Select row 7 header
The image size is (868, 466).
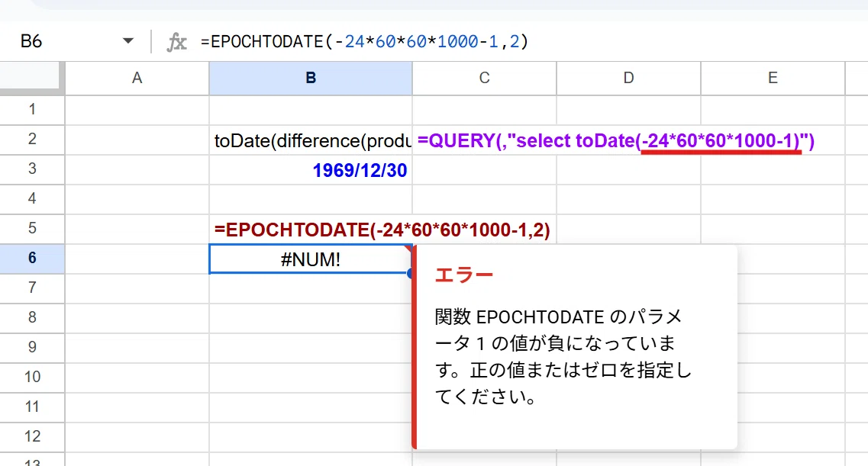[x=32, y=288]
